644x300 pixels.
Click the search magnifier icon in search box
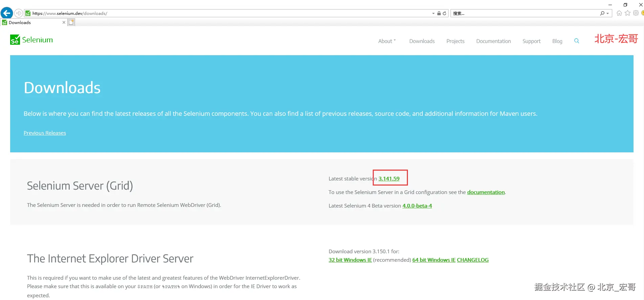pos(602,13)
